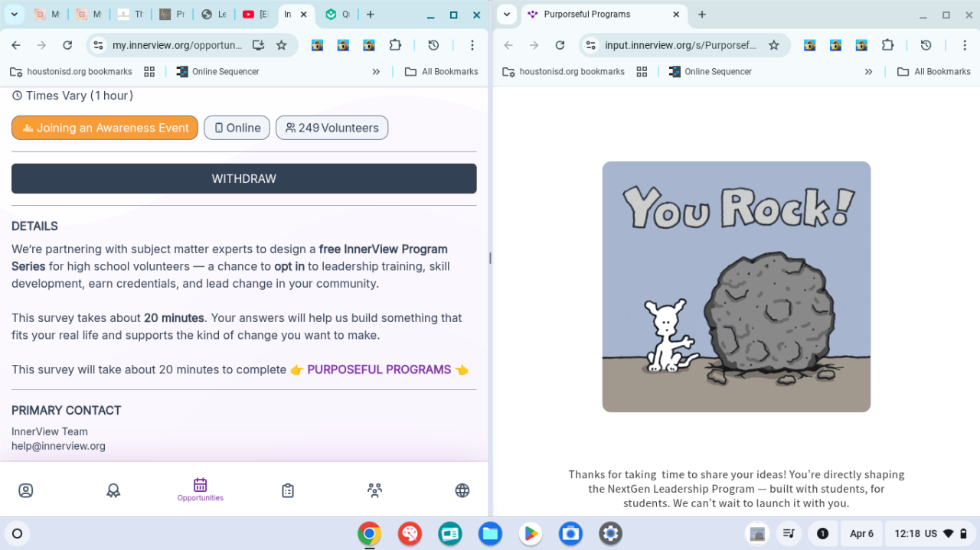This screenshot has width=980, height=550.
Task: Expand tab search dropdown in right window
Action: pos(507,15)
